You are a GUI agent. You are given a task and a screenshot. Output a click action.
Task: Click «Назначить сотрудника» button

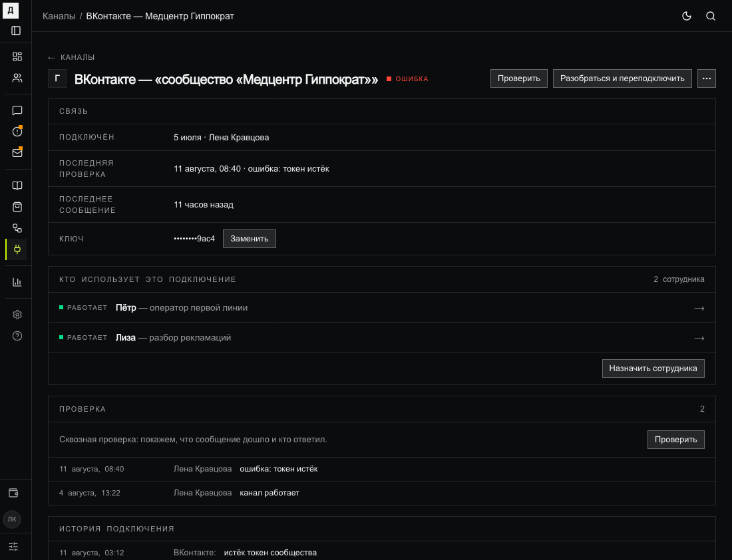pyautogui.click(x=653, y=368)
